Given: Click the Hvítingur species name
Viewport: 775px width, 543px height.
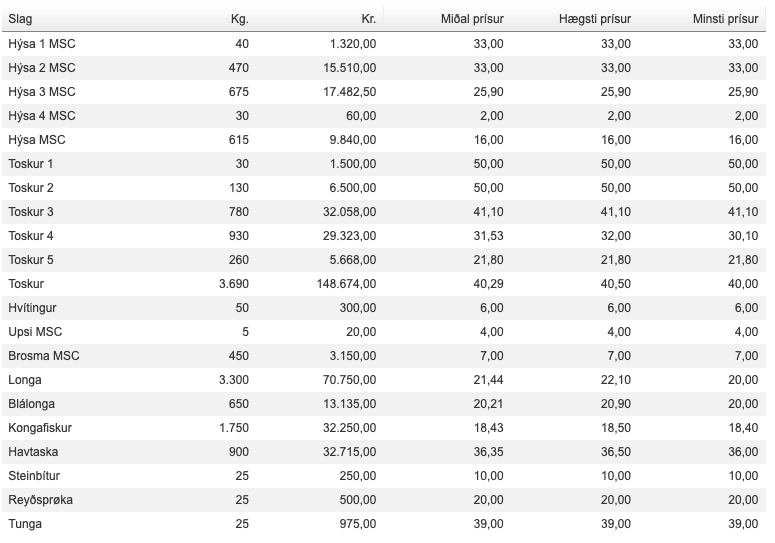Looking at the screenshot, I should [35, 307].
